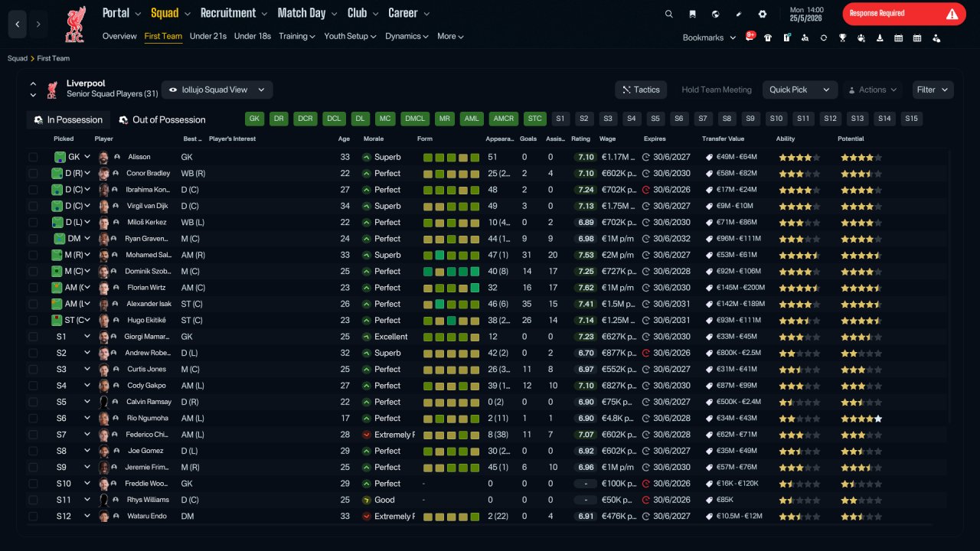The height and width of the screenshot is (551, 980).
Task: Click the refresh arrows icon in bookmarks bar
Action: [824, 37]
